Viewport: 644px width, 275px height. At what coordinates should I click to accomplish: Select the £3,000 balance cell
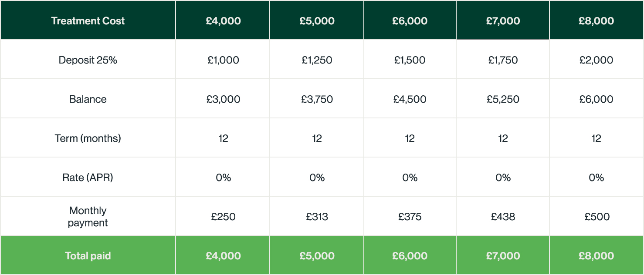[x=223, y=99]
